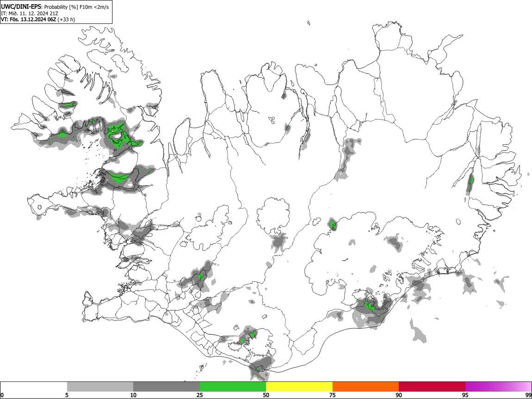Image resolution: width=532 pixels, height=399 pixels.
Task: Click the legend value 99
Action: [528, 395]
